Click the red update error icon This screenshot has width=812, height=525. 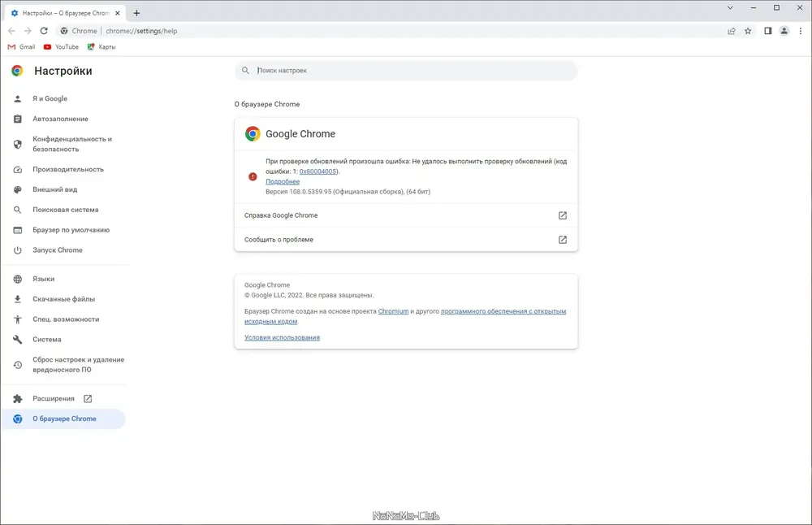(253, 176)
